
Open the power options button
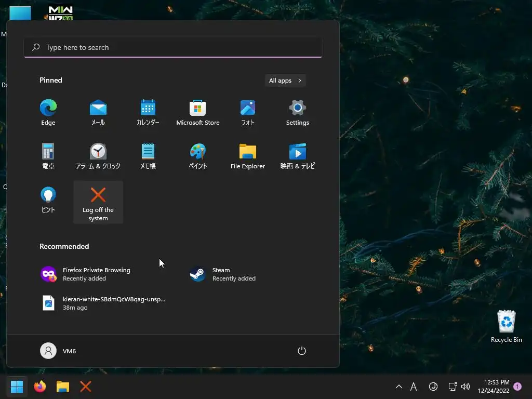pyautogui.click(x=302, y=351)
